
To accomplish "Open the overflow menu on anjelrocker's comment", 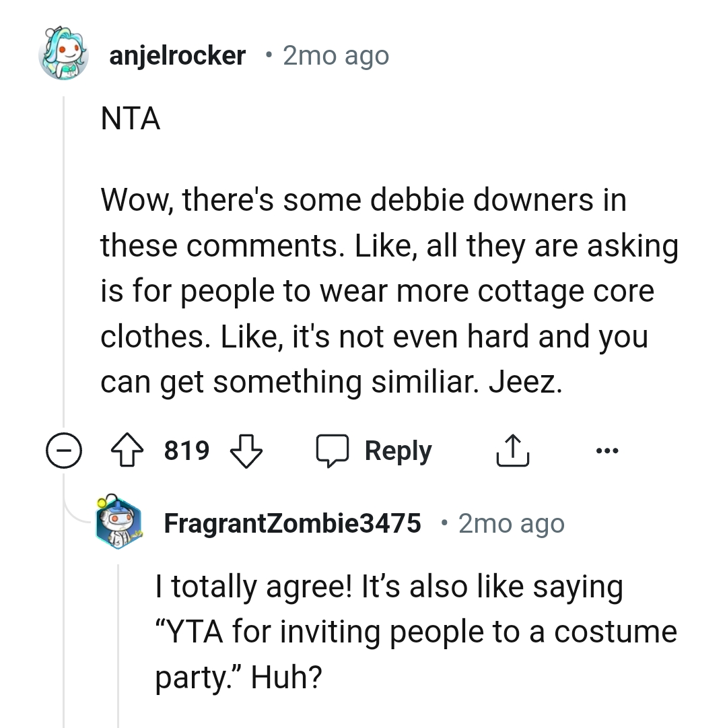I will 607,450.
